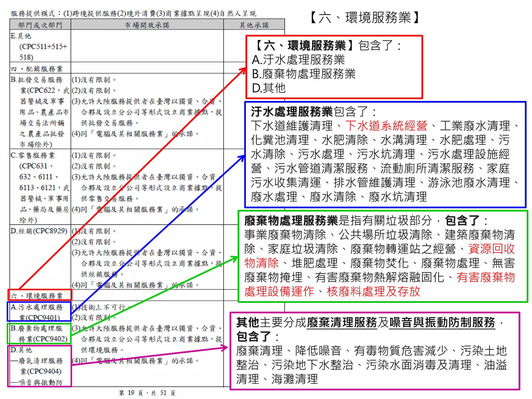Click the phrase 有毒物質危害減少

click(x=401, y=351)
